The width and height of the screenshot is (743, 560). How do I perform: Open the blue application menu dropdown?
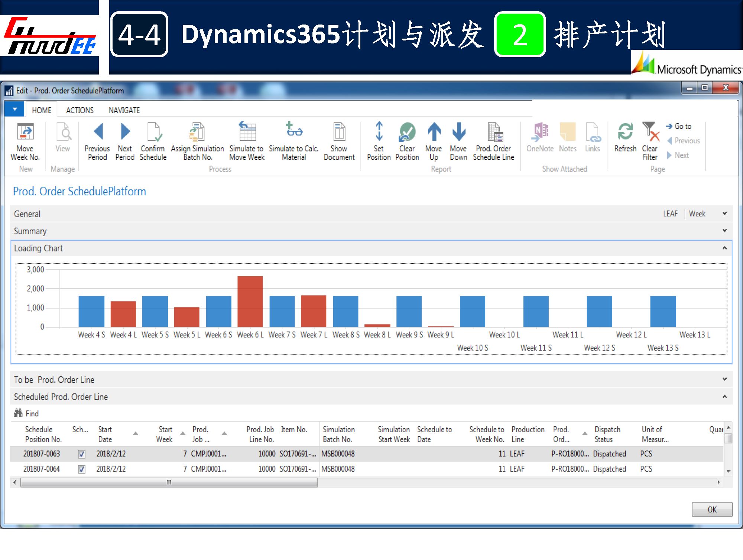coord(14,110)
